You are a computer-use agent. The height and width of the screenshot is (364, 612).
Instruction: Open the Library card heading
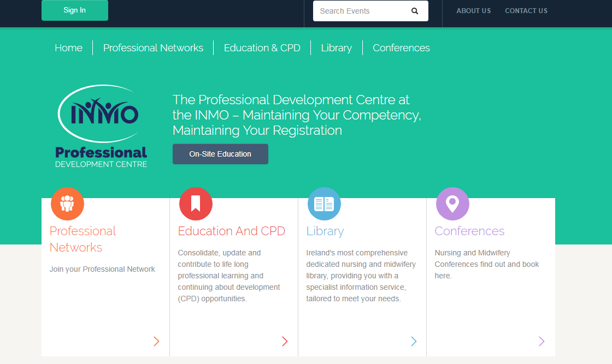[x=325, y=231]
